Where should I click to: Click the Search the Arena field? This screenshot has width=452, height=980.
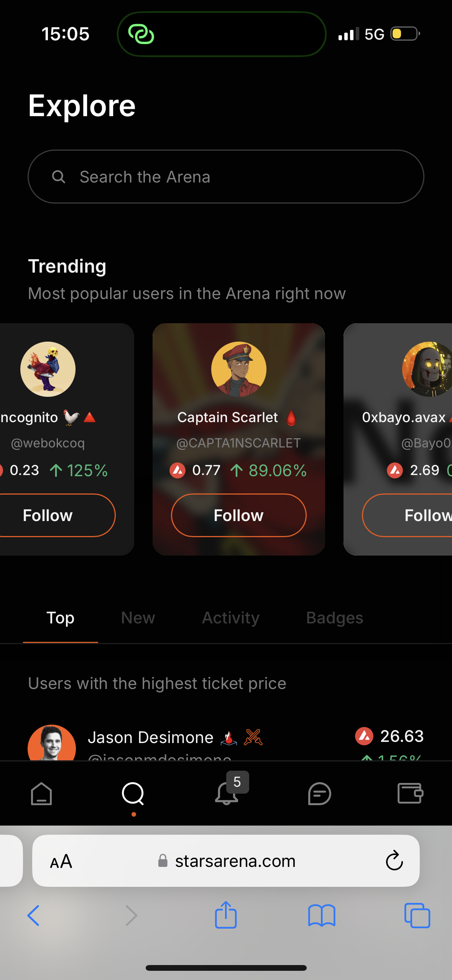226,176
